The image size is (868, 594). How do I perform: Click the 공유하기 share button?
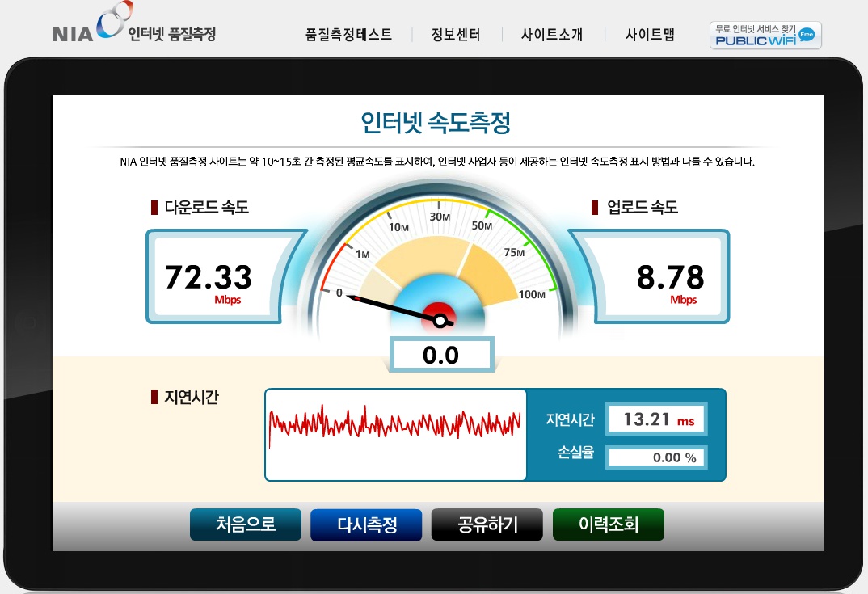[487, 524]
